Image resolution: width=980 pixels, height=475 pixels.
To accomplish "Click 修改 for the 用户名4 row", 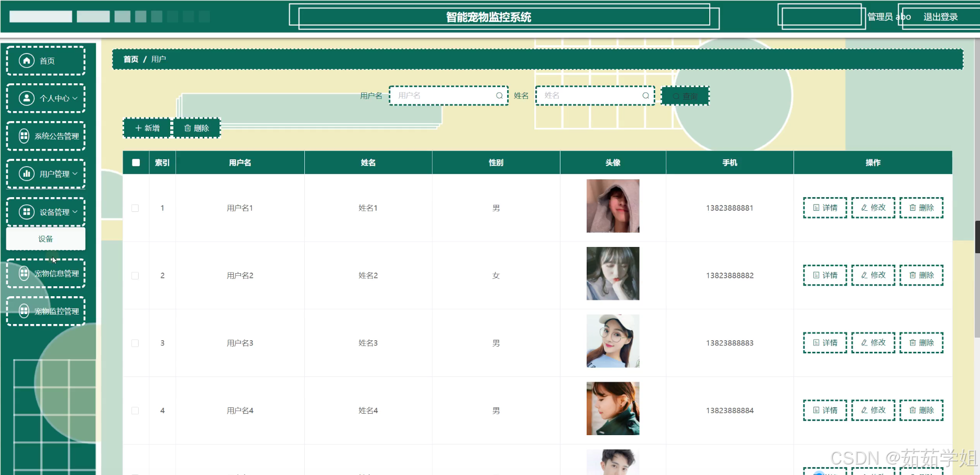I will [873, 410].
